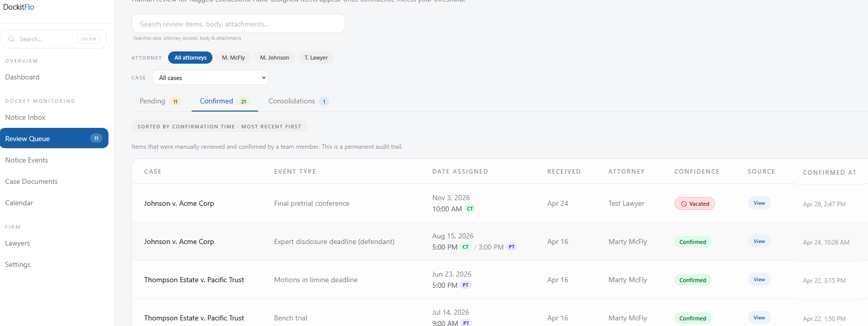
Task: Click 'Apr 24' received date
Action: tap(558, 203)
